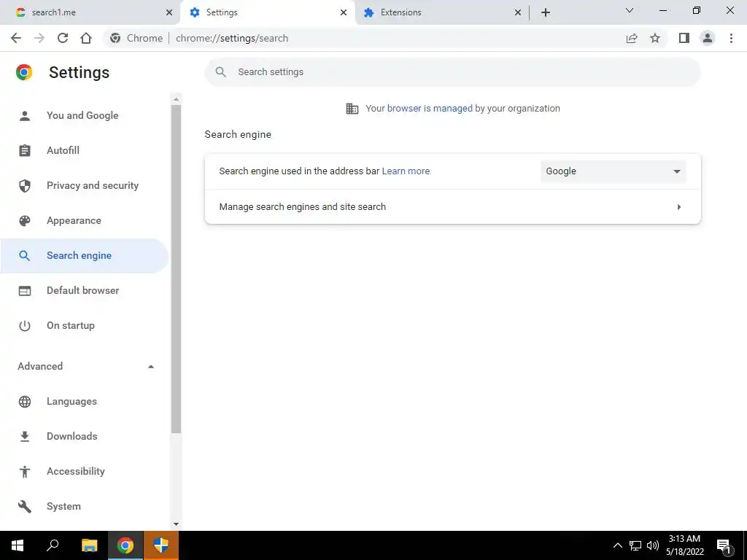
Task: Open a new tab with the plus button
Action: [x=546, y=12]
